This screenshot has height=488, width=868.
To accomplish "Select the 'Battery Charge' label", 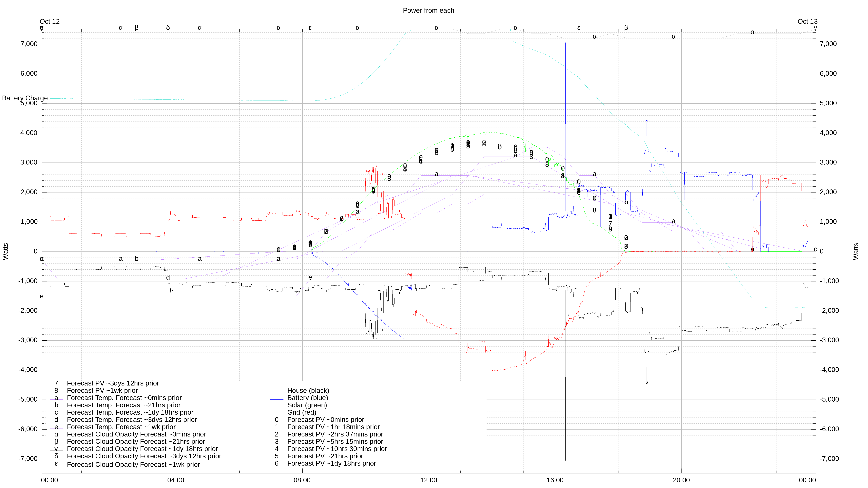I will coord(25,98).
